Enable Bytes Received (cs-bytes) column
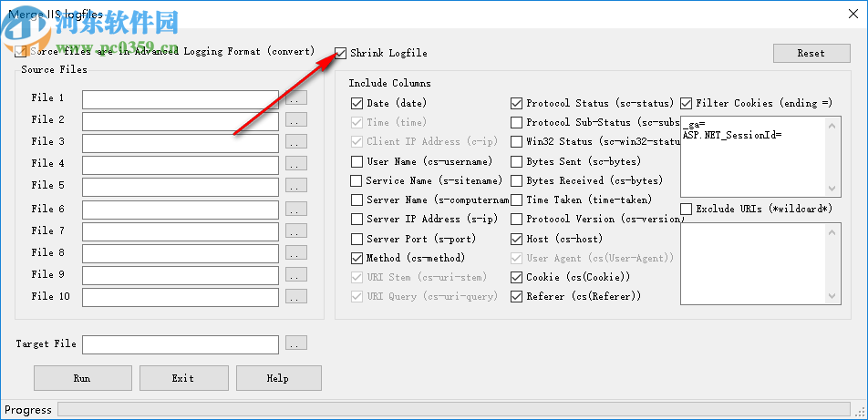The image size is (868, 420). coord(516,181)
